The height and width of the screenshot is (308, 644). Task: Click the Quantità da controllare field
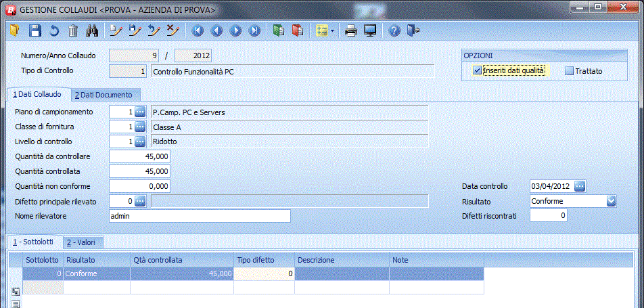[139, 156]
